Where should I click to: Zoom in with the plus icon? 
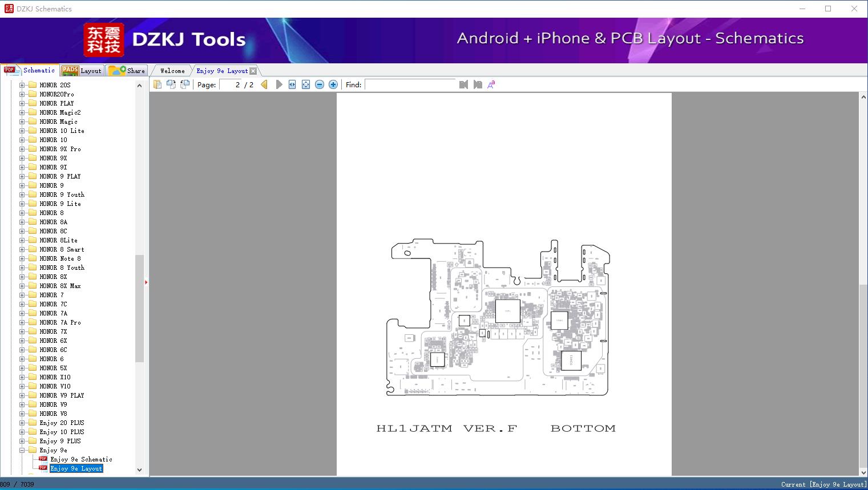coord(333,84)
